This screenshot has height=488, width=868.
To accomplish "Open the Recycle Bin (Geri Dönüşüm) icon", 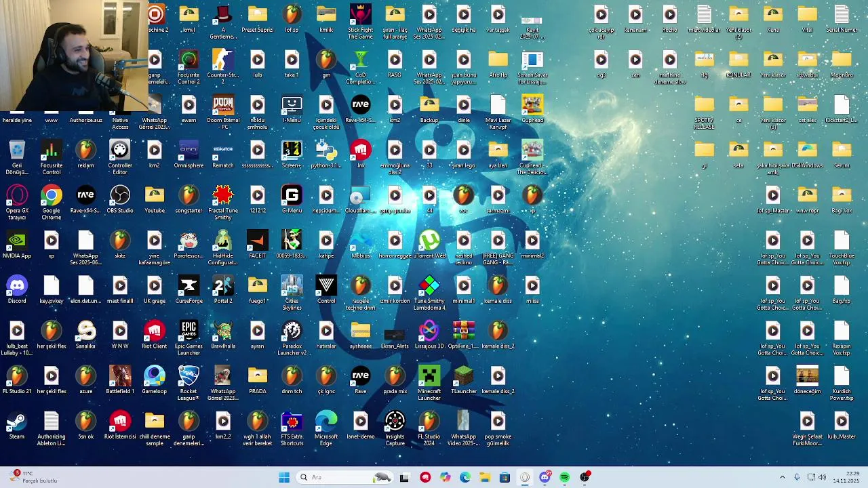I will pos(17,158).
